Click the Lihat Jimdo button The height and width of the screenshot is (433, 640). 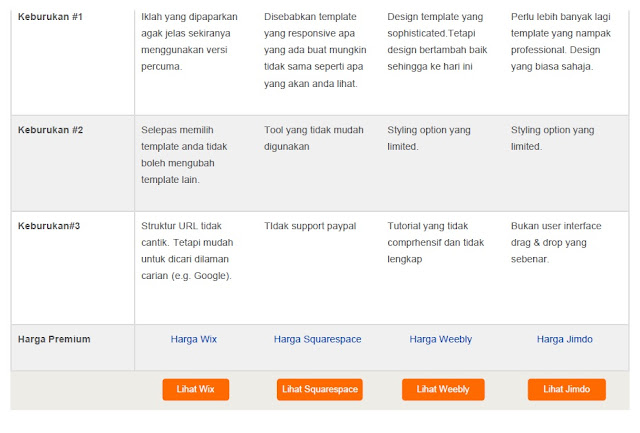(x=567, y=389)
